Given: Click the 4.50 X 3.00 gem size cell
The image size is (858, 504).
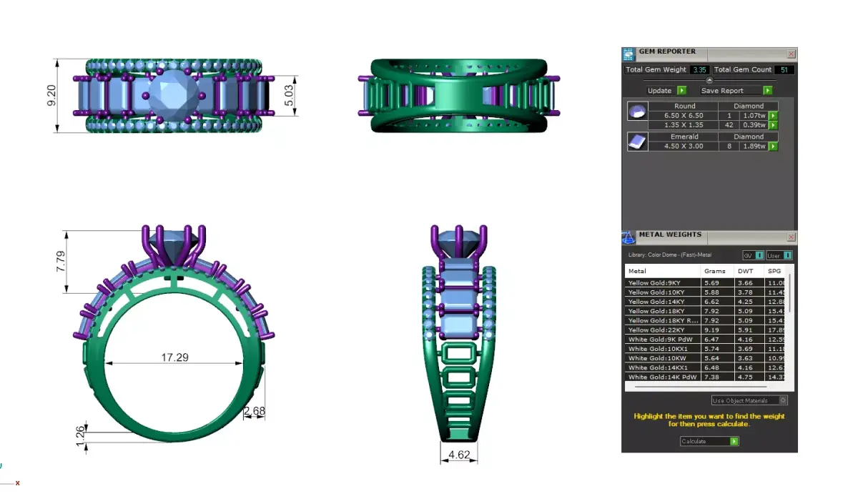Looking at the screenshot, I should coord(684,146).
